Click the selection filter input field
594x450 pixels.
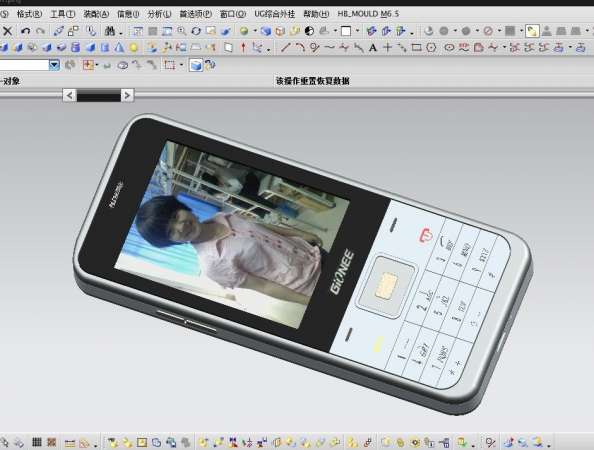coord(25,65)
